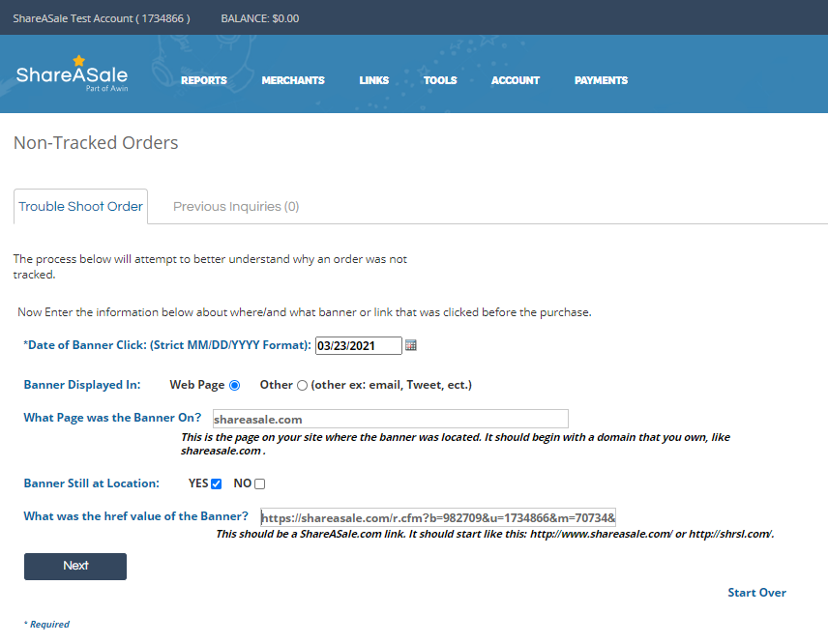Open the Links menu

tap(374, 80)
